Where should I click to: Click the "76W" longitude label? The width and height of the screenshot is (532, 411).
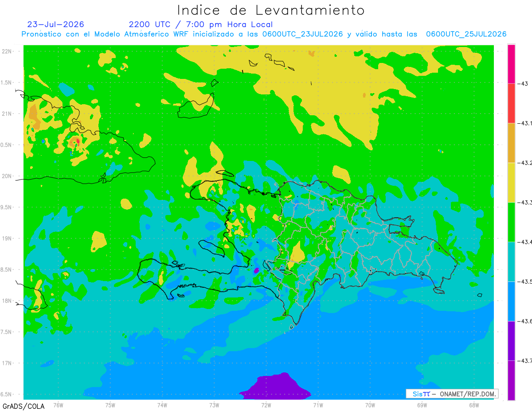coord(58,405)
